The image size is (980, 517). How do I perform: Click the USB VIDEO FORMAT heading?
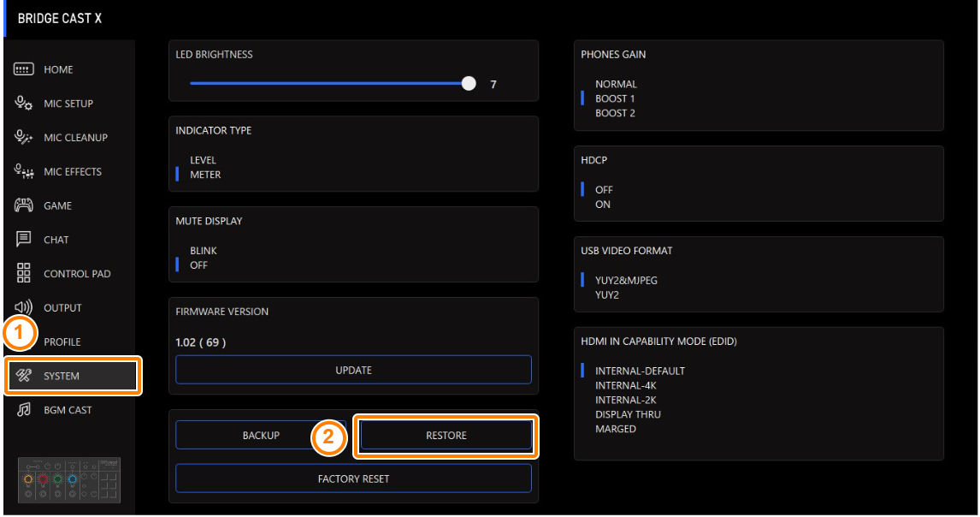[626, 250]
